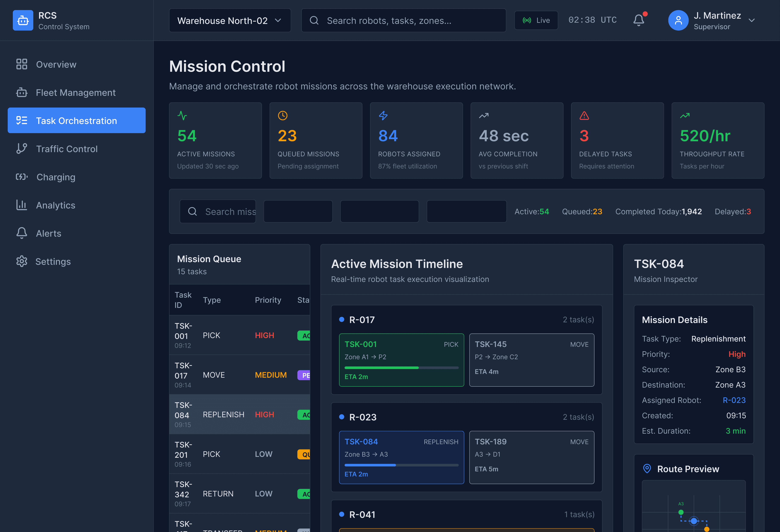Open the TSK-145 MOVE task card
This screenshot has width=780, height=532.
pos(532,360)
